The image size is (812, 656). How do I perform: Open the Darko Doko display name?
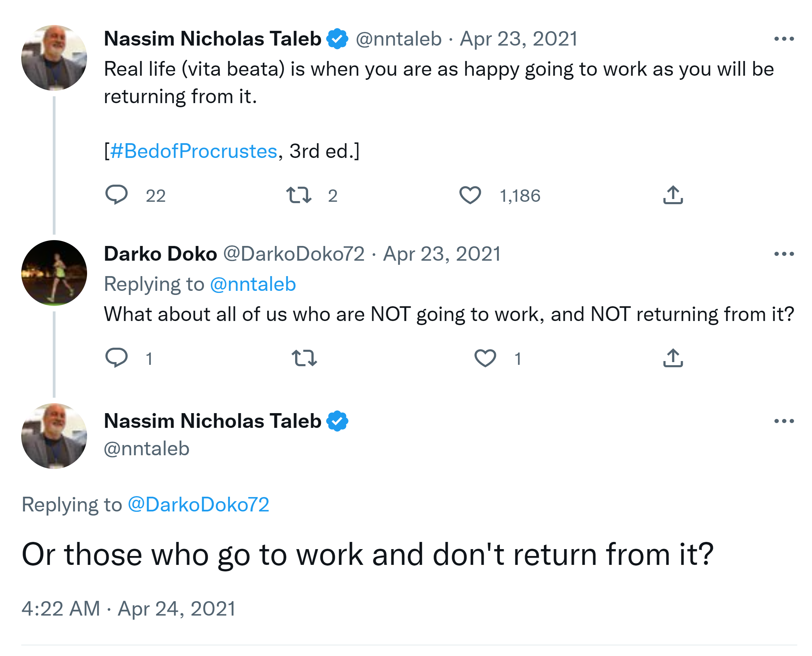coord(160,253)
